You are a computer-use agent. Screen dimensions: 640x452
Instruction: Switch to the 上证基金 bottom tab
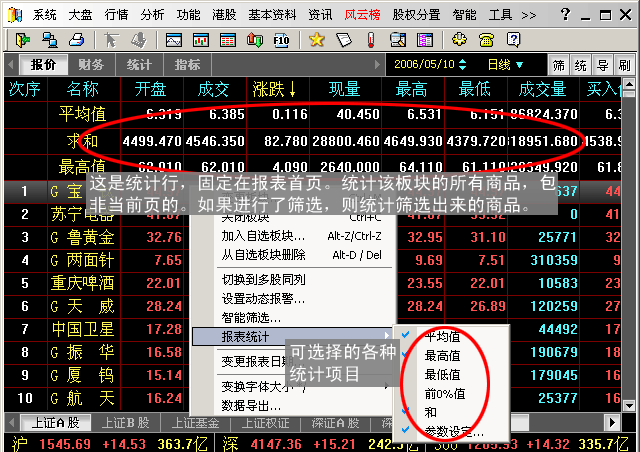196,423
